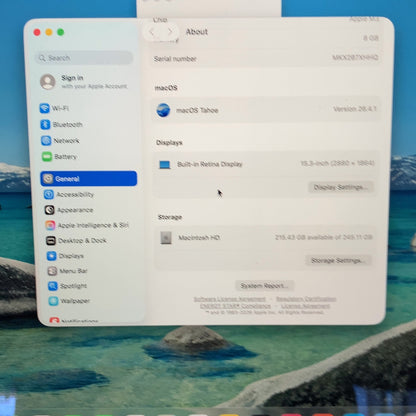Go back with the back arrow
This screenshot has width=416, height=416.
[x=152, y=32]
